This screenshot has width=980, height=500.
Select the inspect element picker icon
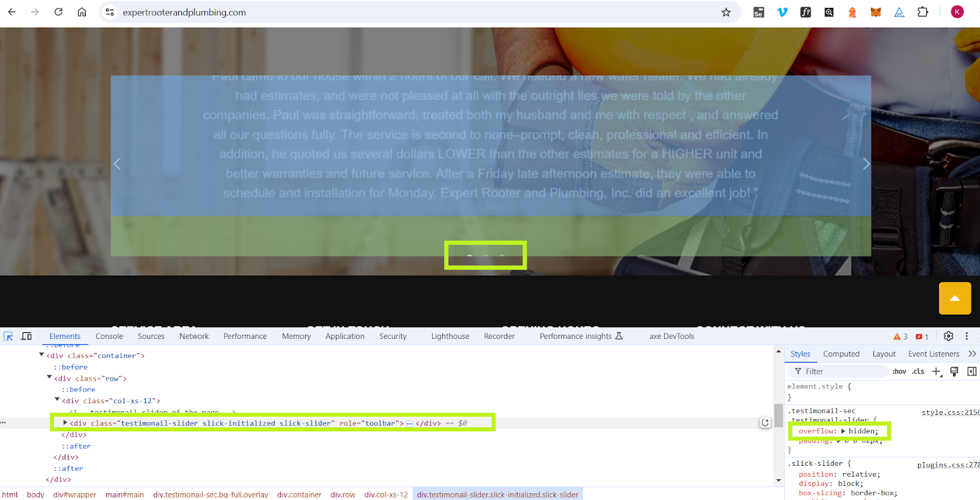9,336
